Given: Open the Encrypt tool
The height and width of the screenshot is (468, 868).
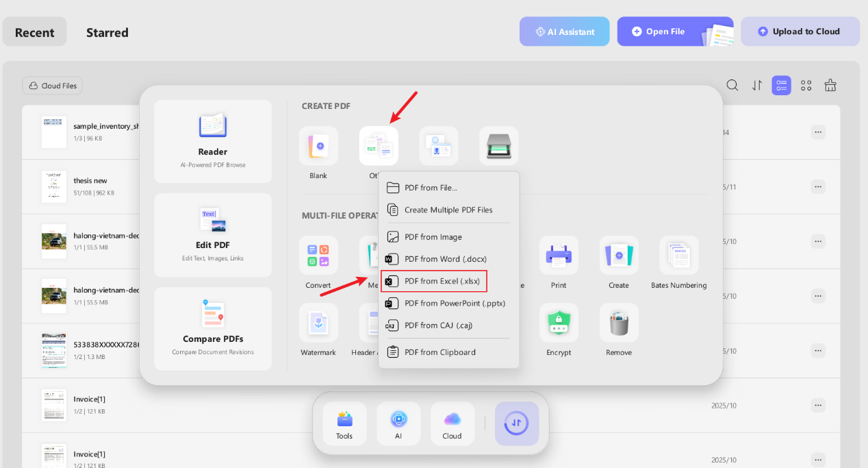Looking at the screenshot, I should (559, 323).
